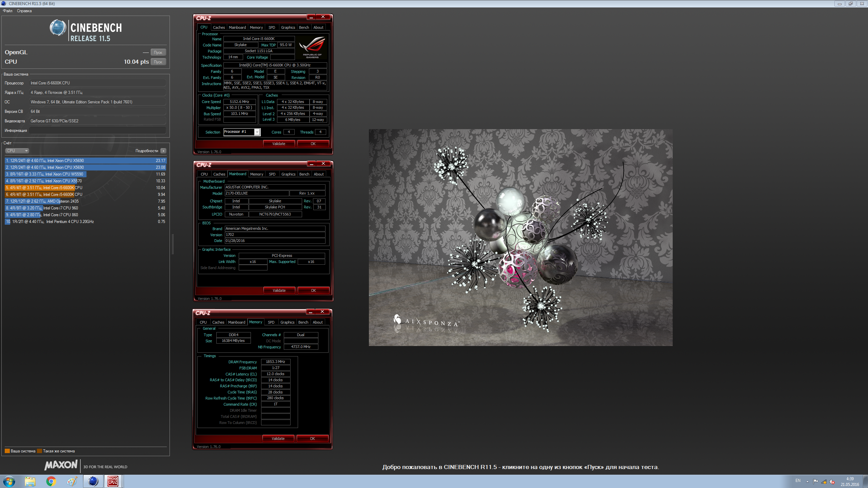868x488 pixels.
Task: Launch Google Chrome from the taskbar
Action: pyautogui.click(x=51, y=481)
